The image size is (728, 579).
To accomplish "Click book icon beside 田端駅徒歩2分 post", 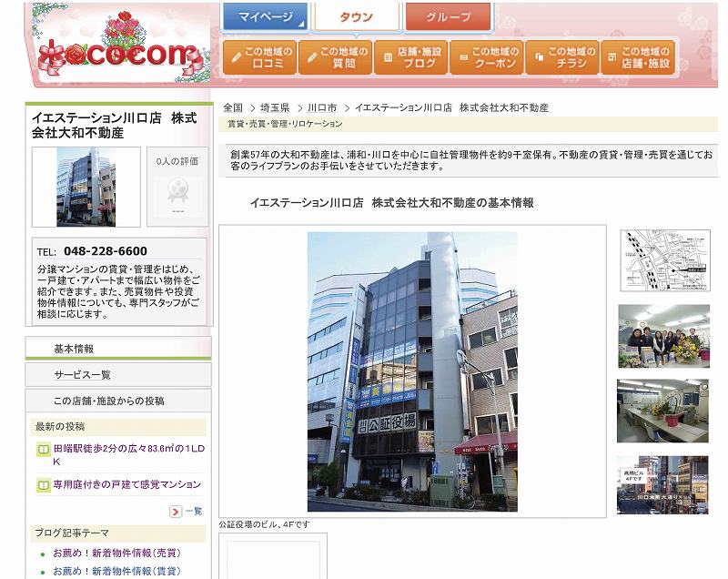I will 43,450.
